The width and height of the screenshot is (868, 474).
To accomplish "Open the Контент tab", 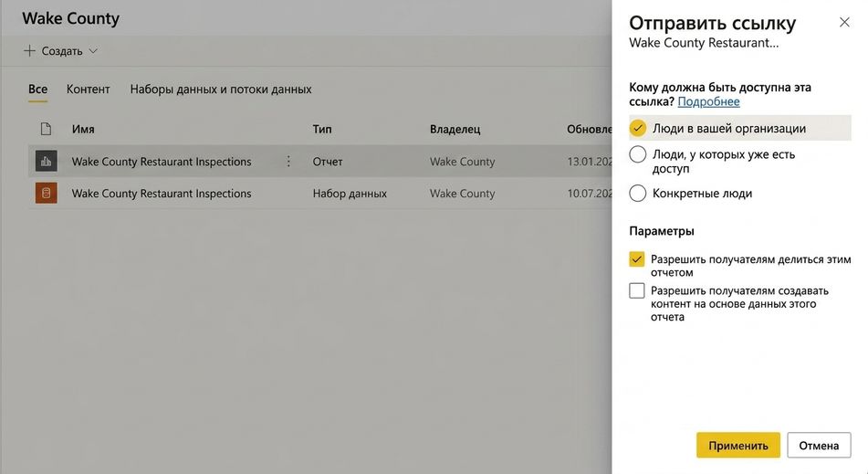I will (88, 90).
